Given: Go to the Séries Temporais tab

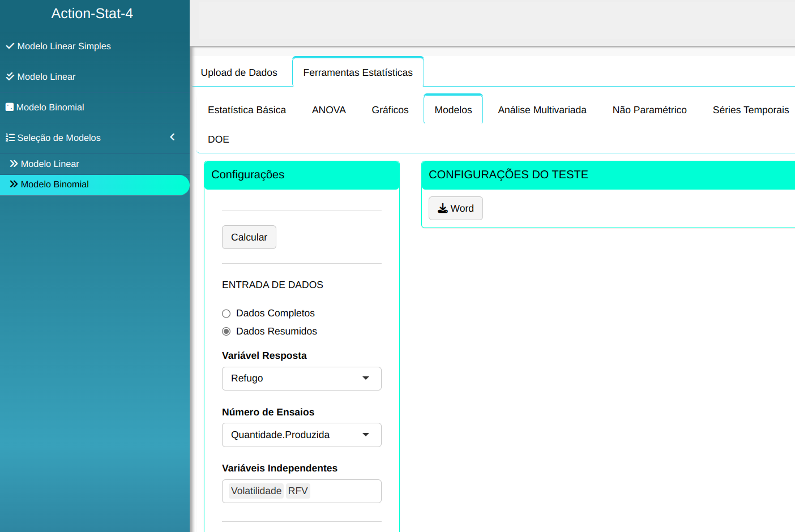Looking at the screenshot, I should pos(750,110).
